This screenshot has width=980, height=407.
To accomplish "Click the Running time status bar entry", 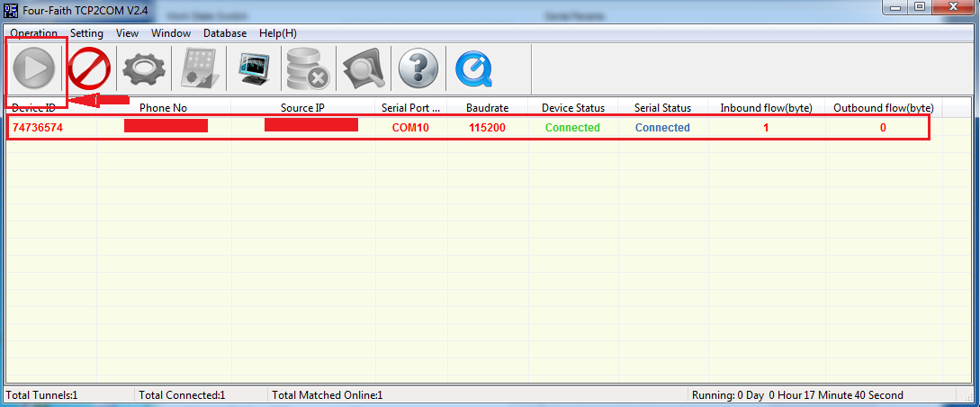I will (797, 395).
